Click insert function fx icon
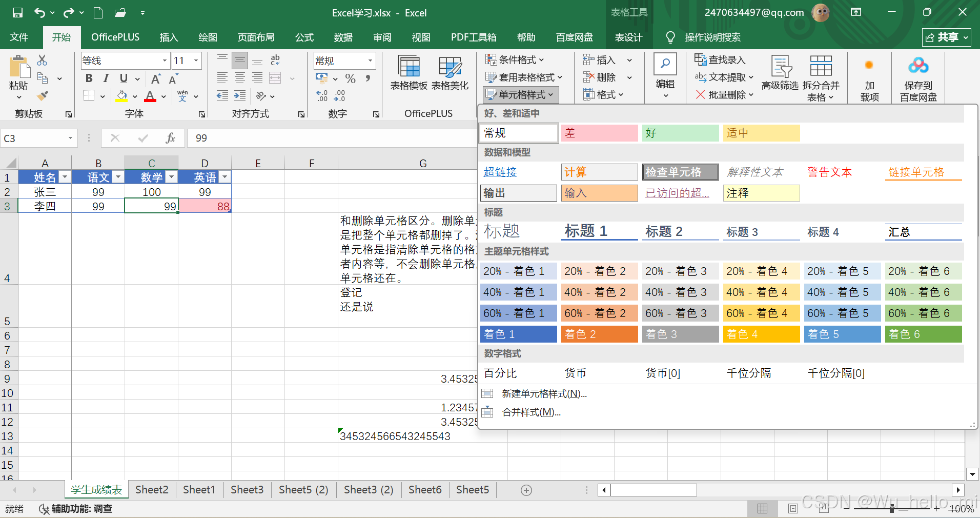This screenshot has width=980, height=518. click(x=171, y=138)
